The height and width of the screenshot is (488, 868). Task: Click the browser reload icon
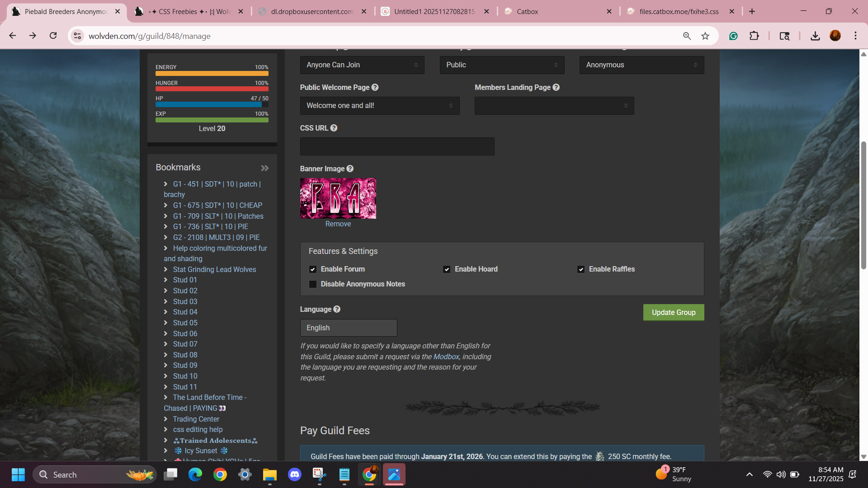click(x=53, y=36)
